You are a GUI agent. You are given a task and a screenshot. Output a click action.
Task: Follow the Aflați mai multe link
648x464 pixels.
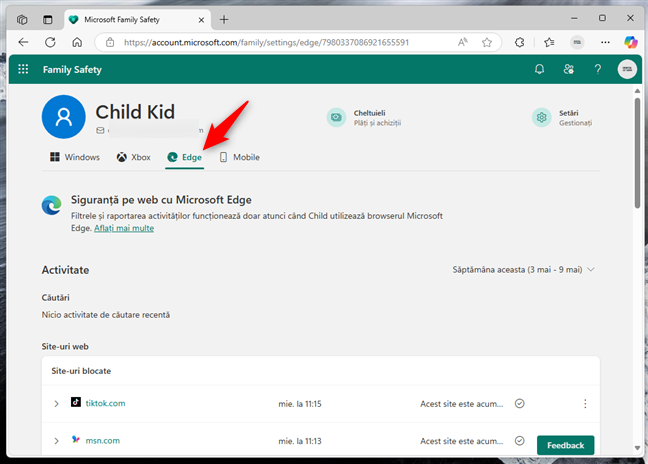point(124,228)
